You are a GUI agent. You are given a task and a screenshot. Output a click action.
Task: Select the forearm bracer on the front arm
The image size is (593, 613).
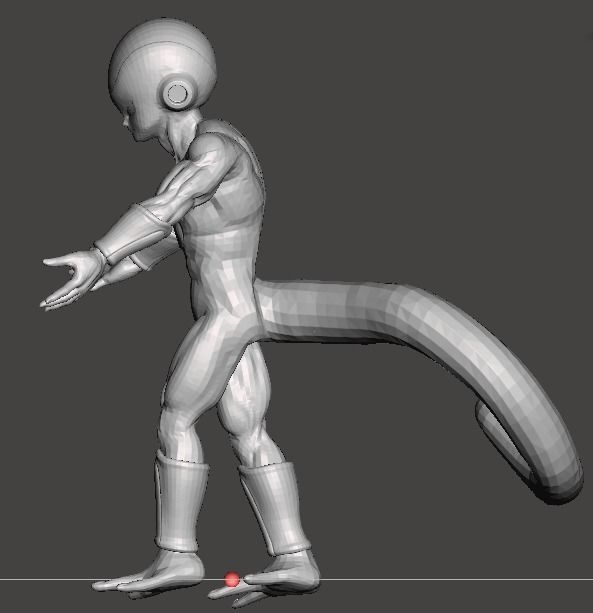[x=132, y=233]
